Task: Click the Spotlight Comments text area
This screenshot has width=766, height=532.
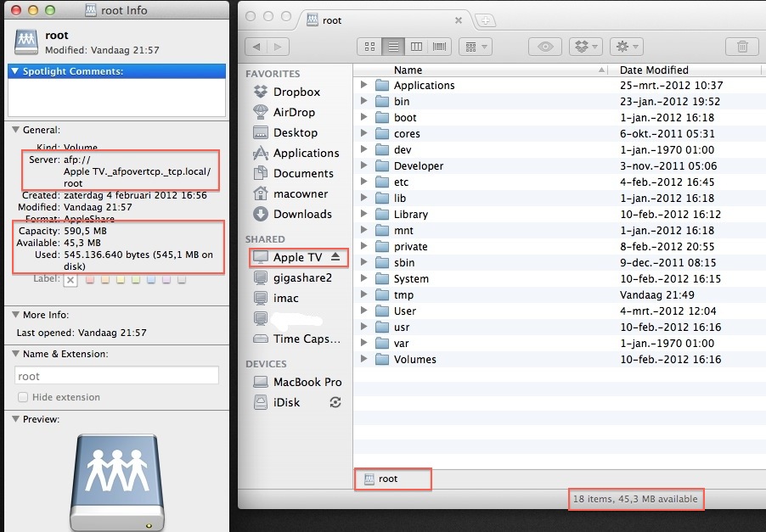Action: coord(116,97)
